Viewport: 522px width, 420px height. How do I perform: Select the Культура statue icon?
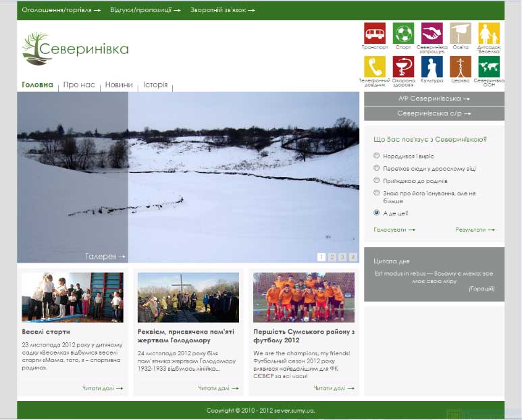point(432,66)
